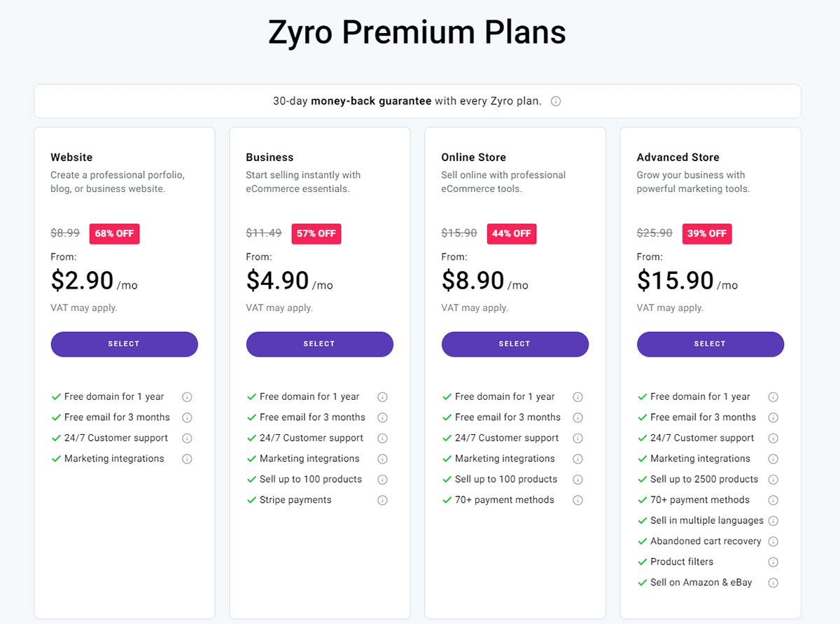Show info for Sell in multiple languages

coord(773,521)
